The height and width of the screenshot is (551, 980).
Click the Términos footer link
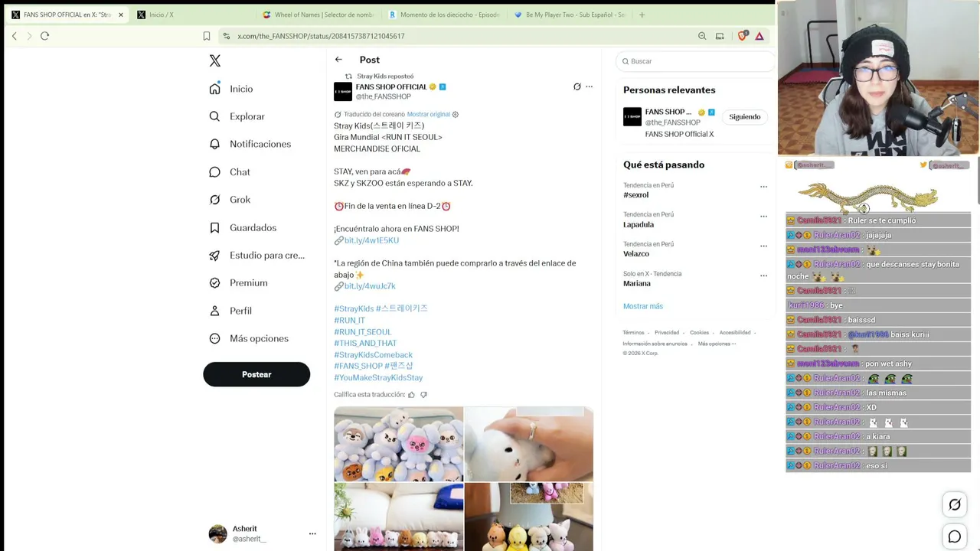[x=633, y=333]
